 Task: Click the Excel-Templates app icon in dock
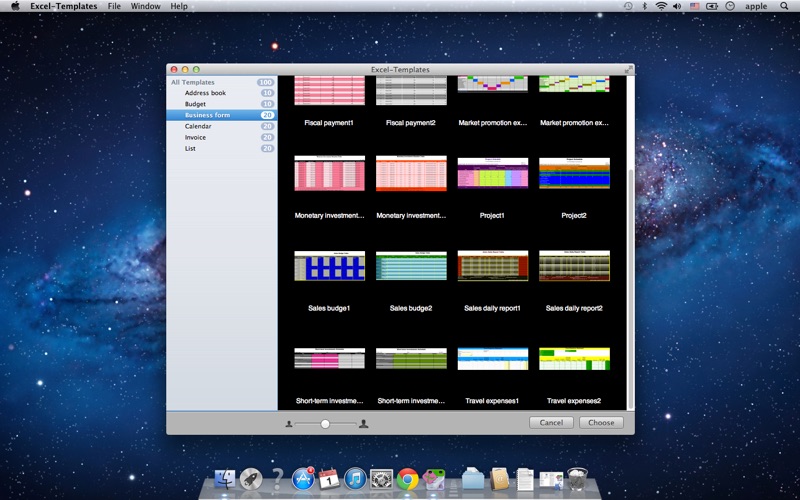[434, 479]
